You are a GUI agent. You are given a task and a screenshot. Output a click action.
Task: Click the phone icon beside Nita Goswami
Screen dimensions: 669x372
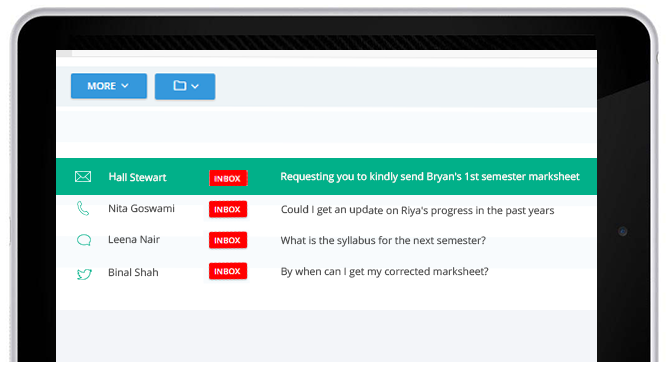[x=83, y=209]
